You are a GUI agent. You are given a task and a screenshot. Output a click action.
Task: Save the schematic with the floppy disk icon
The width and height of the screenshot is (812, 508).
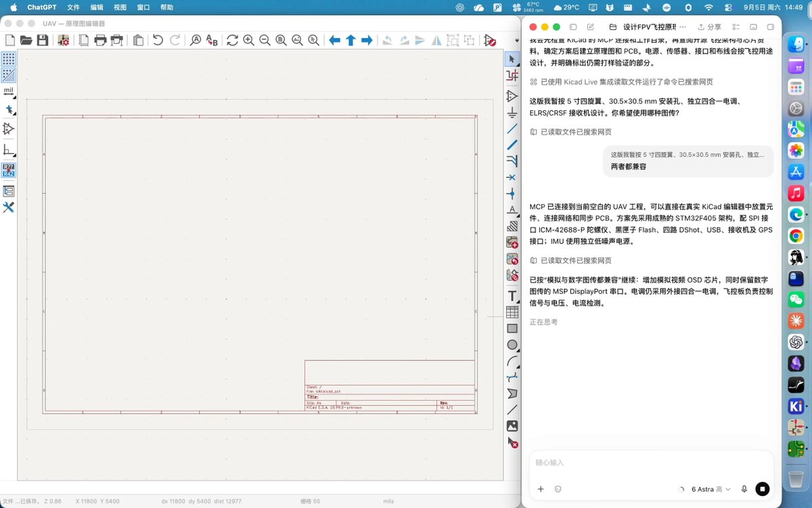pos(43,41)
